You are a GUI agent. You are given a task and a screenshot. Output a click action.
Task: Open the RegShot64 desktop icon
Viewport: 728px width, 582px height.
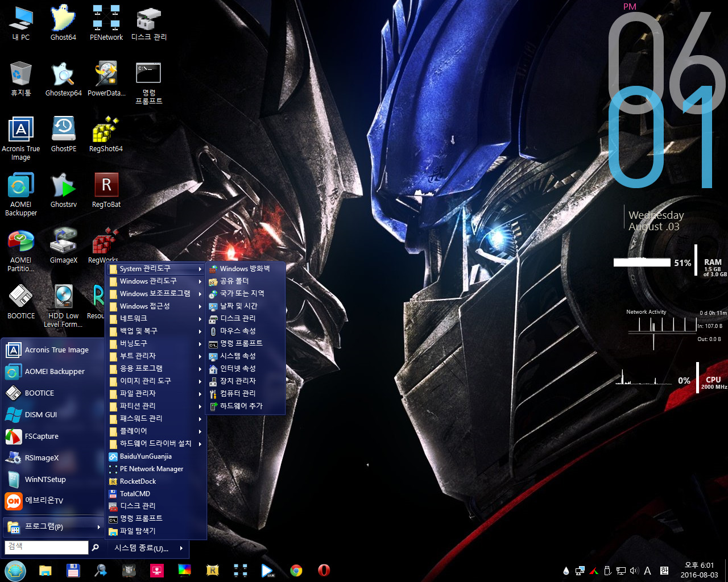106,134
